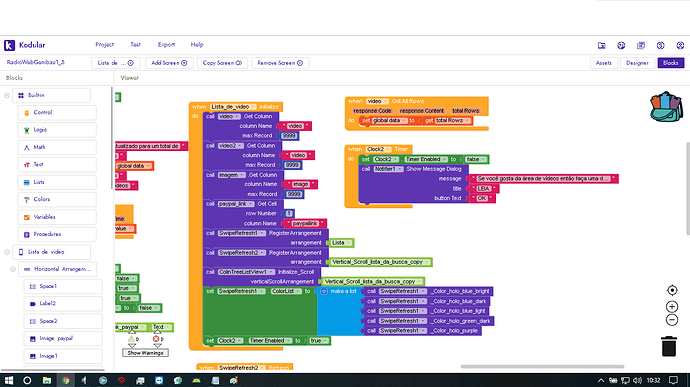
Task: Collapse the Lista de video screen tree
Action: point(7,252)
